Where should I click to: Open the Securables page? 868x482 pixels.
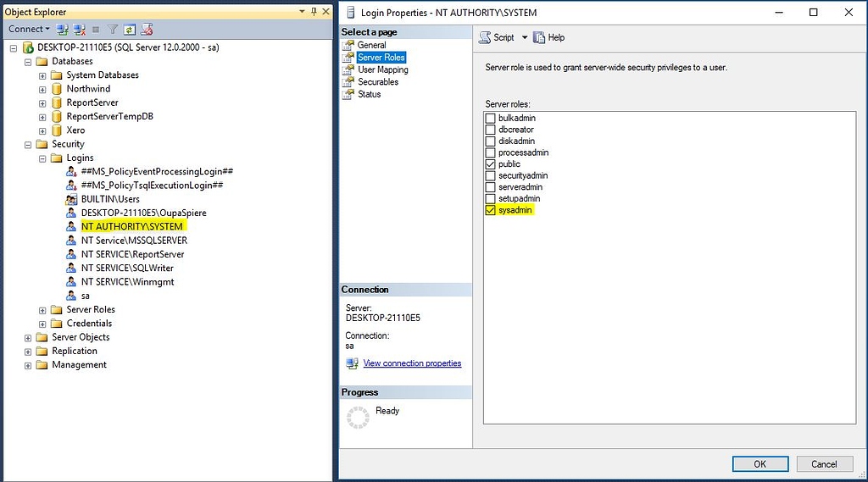tap(377, 82)
